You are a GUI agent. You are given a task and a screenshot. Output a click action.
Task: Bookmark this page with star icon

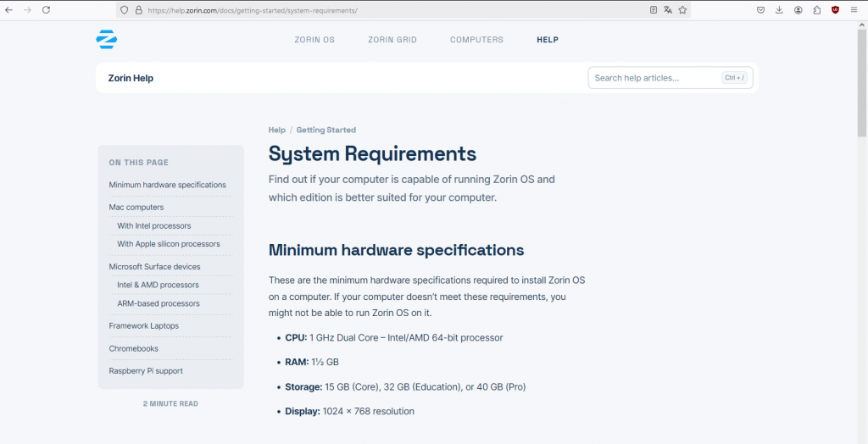coord(682,10)
